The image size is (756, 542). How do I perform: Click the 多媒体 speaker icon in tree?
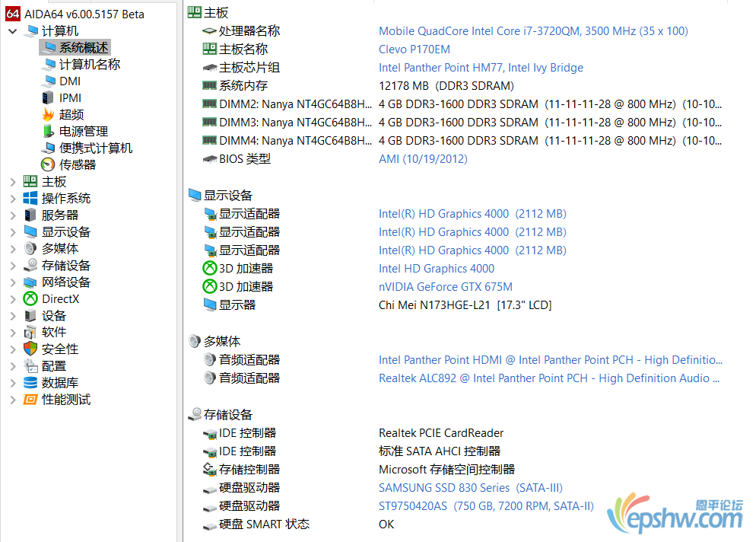click(x=30, y=248)
